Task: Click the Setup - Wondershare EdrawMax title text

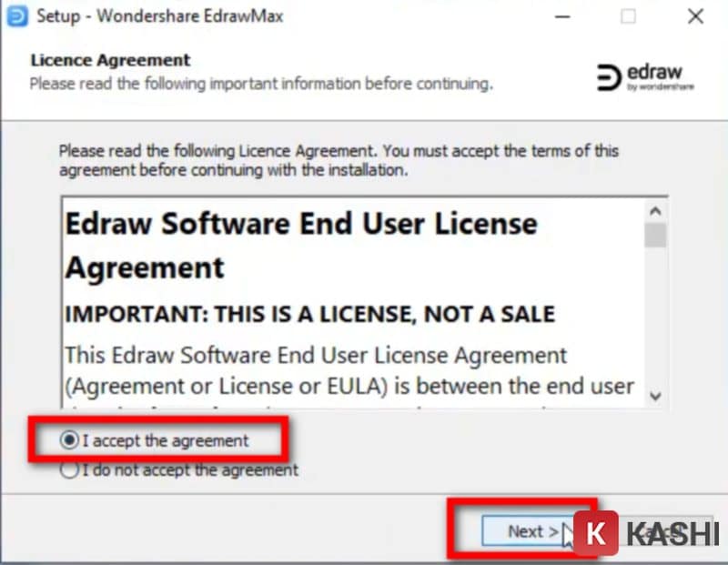Action: [x=160, y=16]
